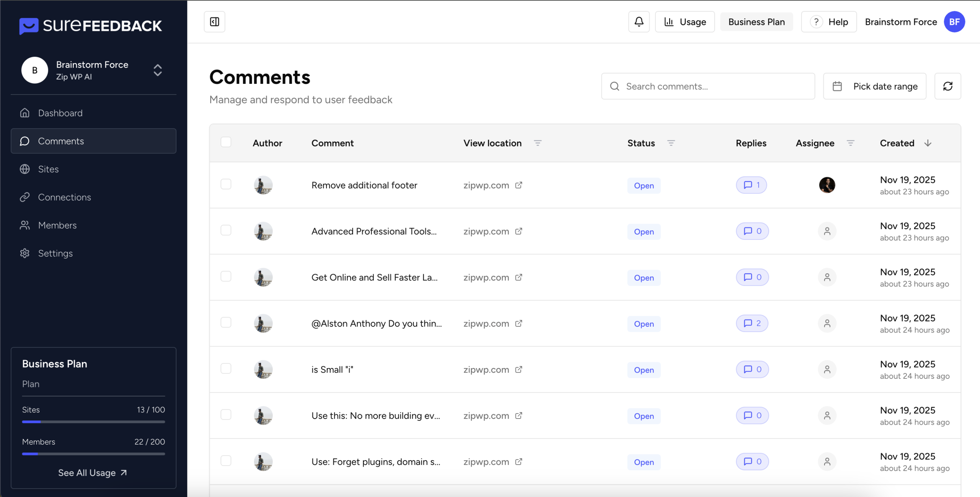Click the refresh comments icon
Viewport: 980px width, 497px height.
pos(947,86)
